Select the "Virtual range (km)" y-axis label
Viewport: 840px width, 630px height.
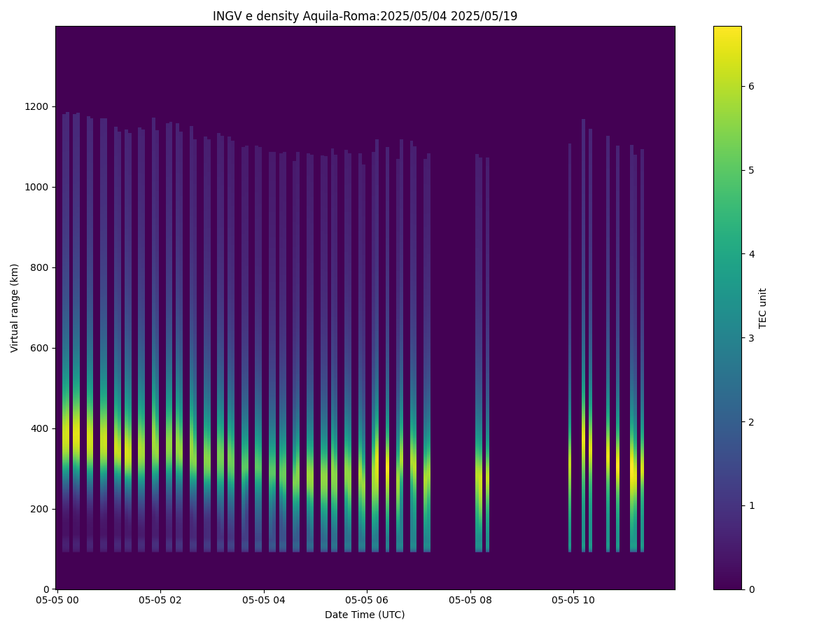[15, 308]
